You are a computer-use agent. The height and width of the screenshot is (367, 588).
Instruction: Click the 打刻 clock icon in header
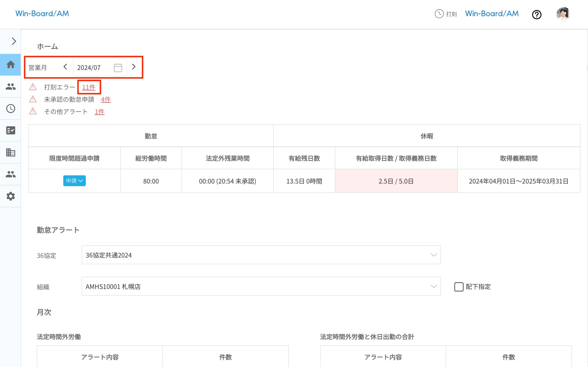(x=439, y=14)
